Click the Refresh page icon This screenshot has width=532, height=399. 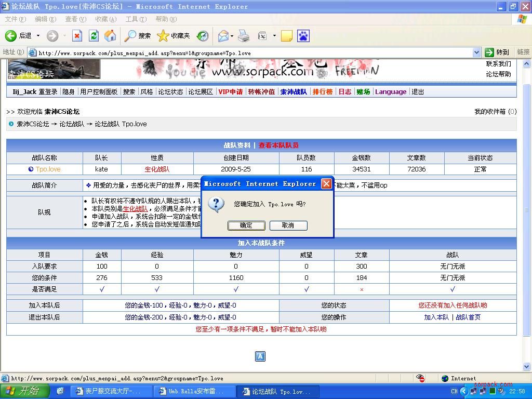click(94, 36)
